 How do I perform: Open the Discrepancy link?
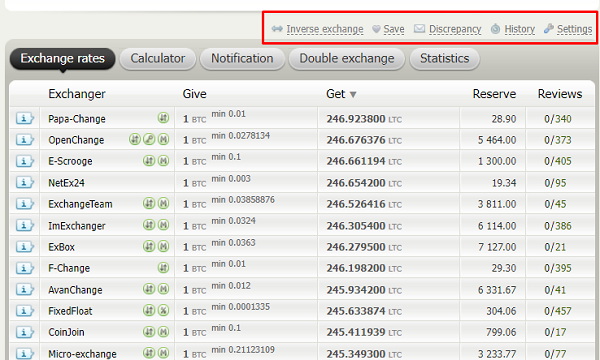pos(455,29)
